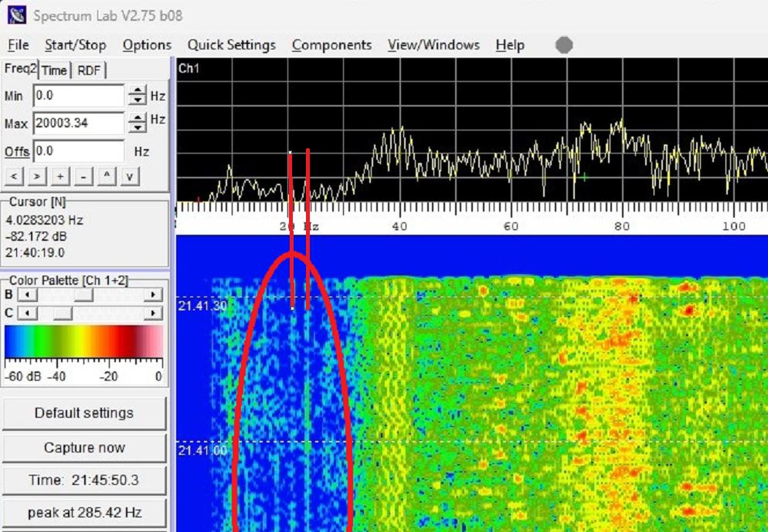The image size is (768, 532).
Task: Click the 100 mark on frequency scale
Action: coord(734,226)
